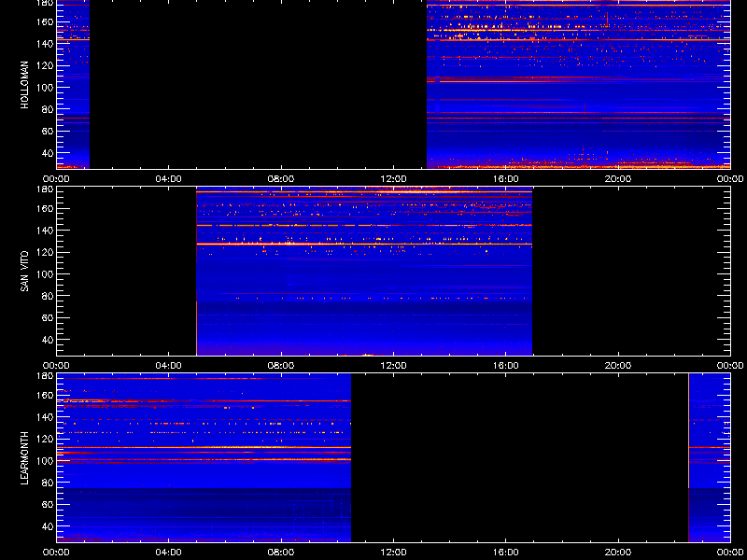The height and width of the screenshot is (560, 747).
Task: Click the SAN VITO station axis label
Action: (x=25, y=272)
